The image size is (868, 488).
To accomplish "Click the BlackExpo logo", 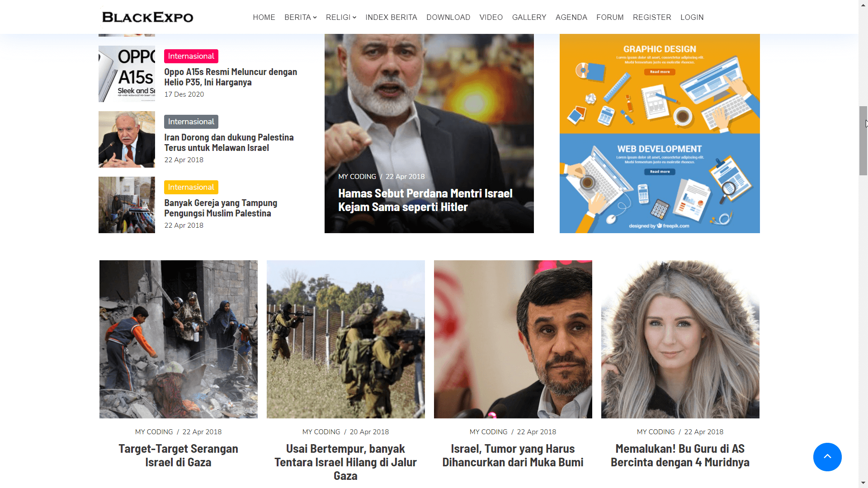I will coord(147,17).
